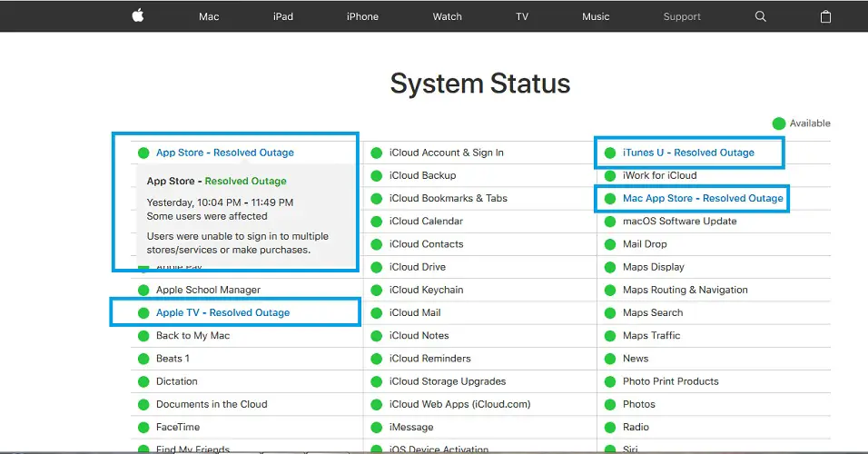Go to the iPhone menu item
This screenshot has width=868, height=454.
pyautogui.click(x=362, y=16)
